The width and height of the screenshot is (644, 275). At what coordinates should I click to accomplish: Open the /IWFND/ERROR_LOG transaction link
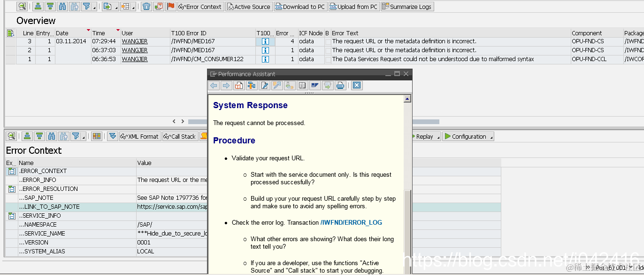click(351, 223)
